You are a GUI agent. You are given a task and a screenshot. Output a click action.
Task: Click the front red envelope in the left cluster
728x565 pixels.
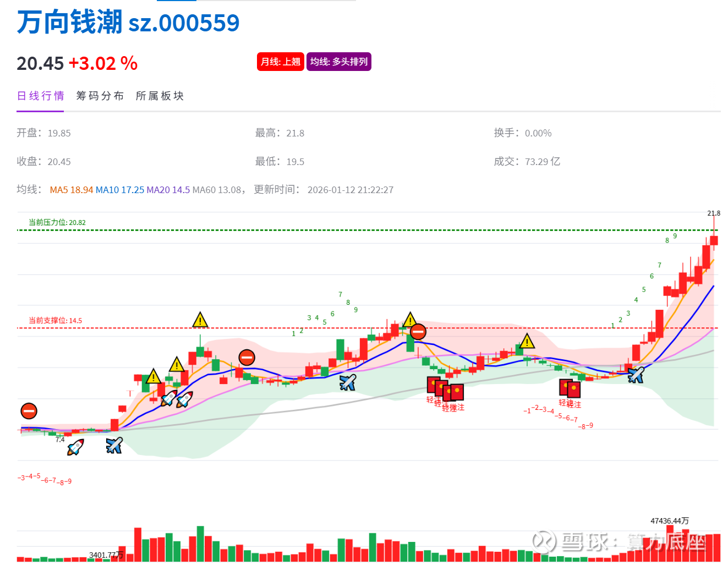click(x=457, y=392)
